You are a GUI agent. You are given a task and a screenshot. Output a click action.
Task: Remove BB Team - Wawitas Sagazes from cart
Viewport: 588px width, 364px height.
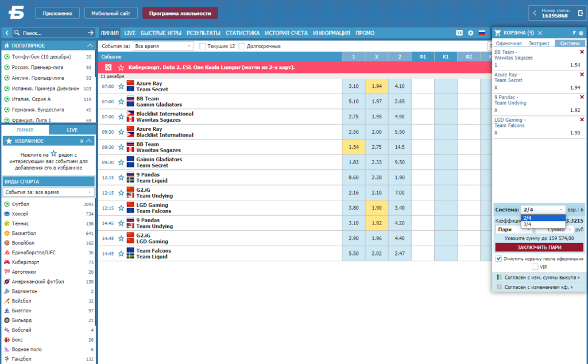point(582,52)
